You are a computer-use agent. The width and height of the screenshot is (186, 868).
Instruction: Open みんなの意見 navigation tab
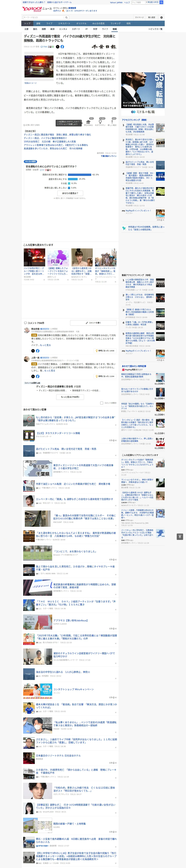[x=98, y=24]
